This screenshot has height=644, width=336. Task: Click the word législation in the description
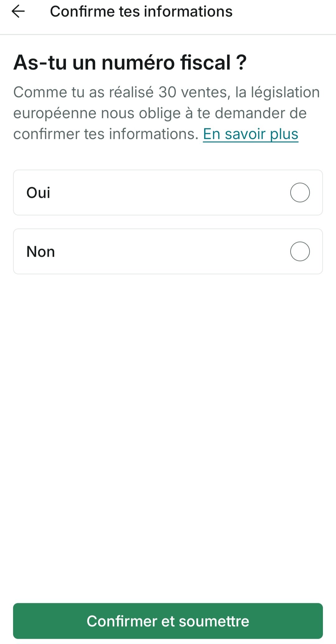285,93
